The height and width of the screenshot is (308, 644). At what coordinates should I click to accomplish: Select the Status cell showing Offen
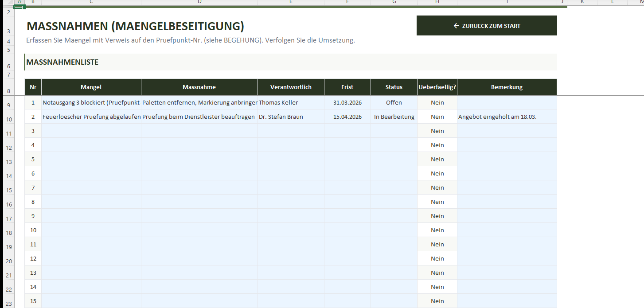(x=394, y=102)
